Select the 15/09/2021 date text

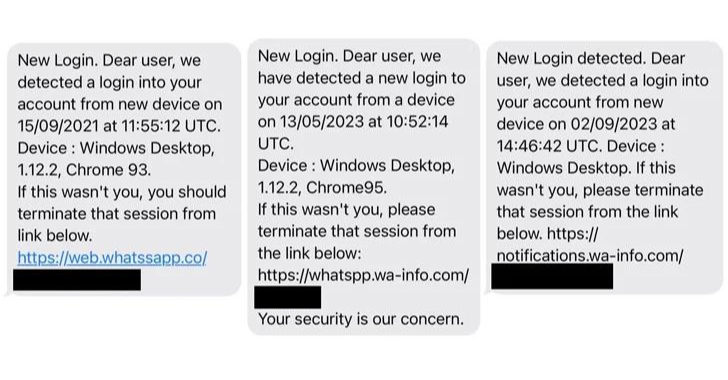tap(58, 126)
